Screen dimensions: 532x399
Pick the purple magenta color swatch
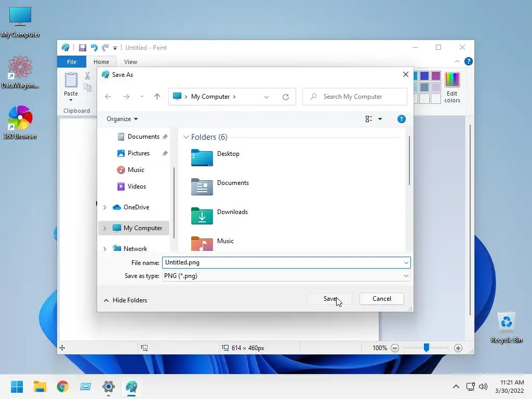click(x=436, y=76)
